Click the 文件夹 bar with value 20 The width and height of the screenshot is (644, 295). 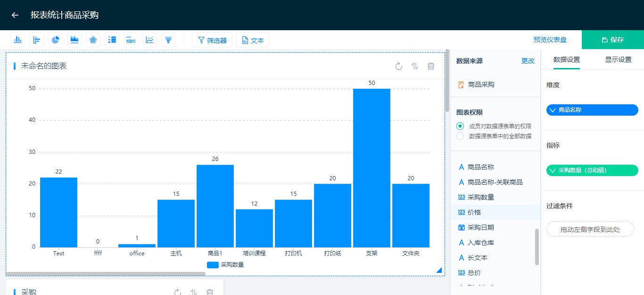click(411, 215)
